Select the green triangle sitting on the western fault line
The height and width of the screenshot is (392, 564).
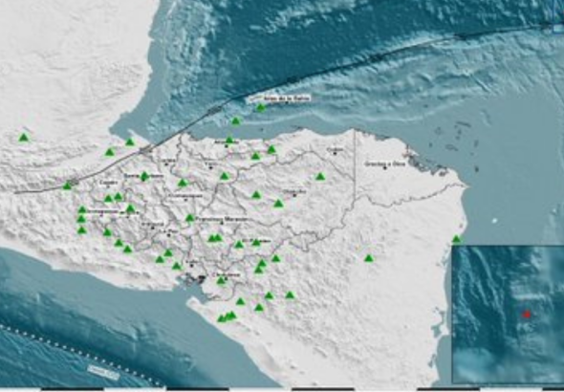(67, 185)
